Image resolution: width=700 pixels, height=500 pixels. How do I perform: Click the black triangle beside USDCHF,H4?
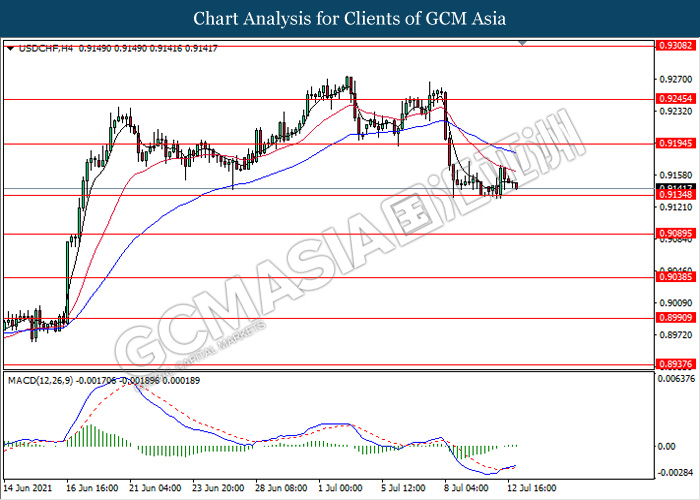click(10, 48)
